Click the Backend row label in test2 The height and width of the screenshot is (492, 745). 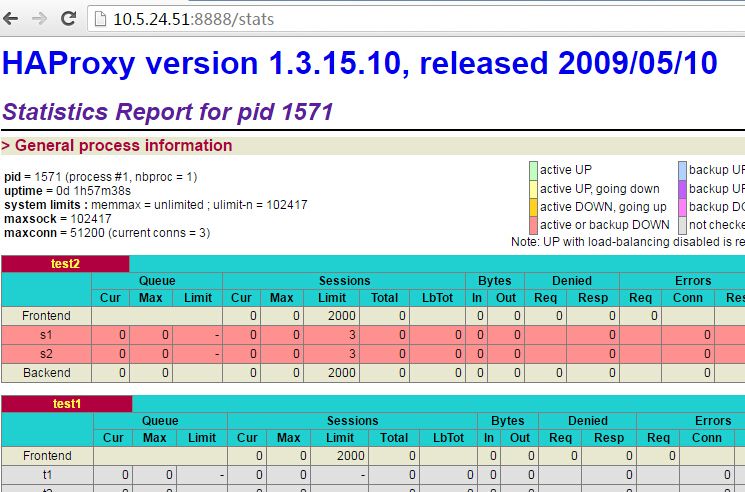click(46, 373)
